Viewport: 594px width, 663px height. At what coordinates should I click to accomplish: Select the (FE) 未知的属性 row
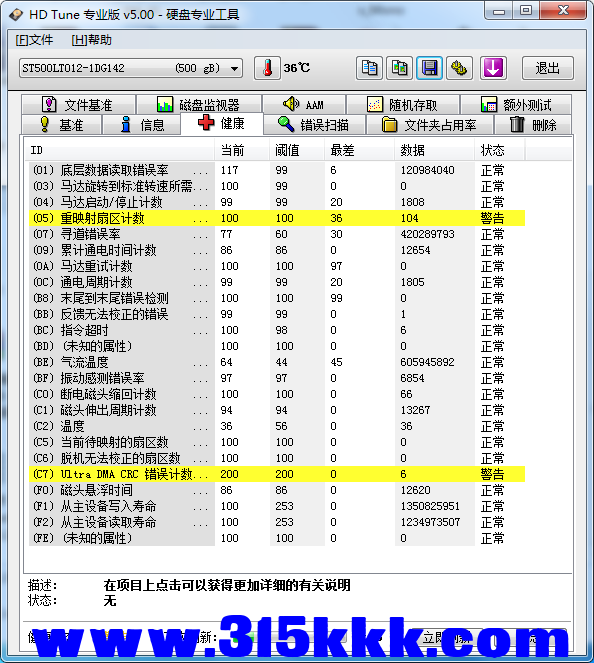pos(277,538)
